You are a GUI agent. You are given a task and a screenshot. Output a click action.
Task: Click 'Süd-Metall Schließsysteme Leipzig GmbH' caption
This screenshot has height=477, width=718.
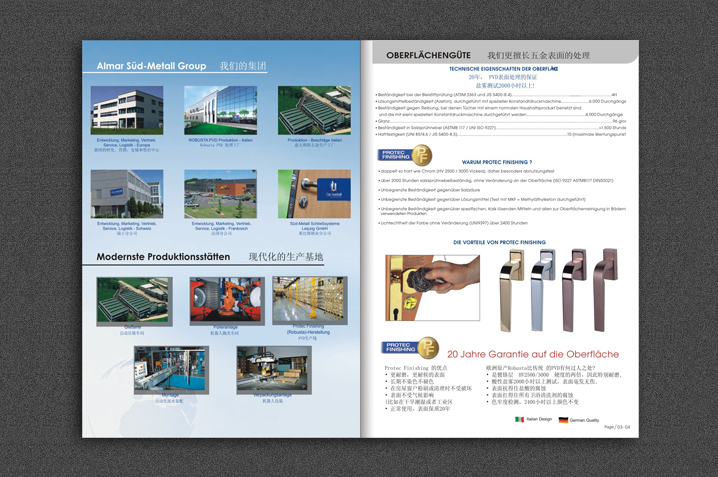tap(315, 226)
